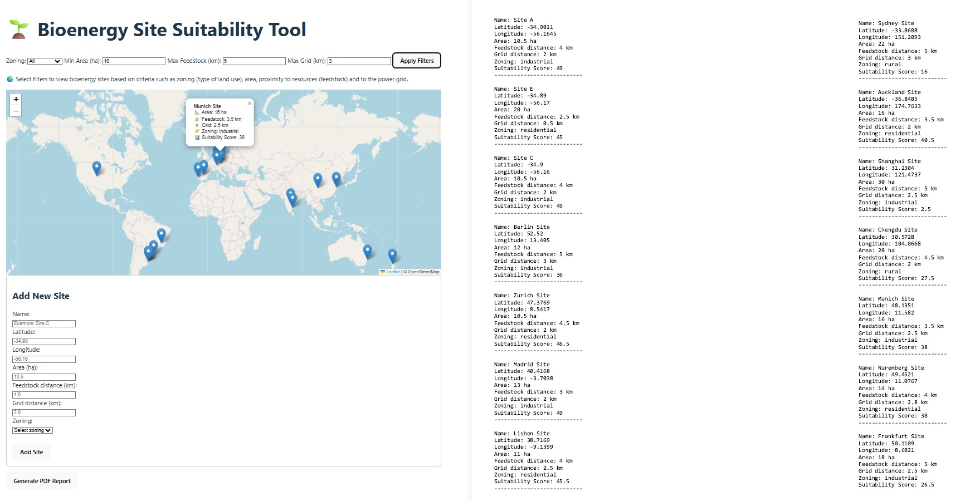Open the marker on China's east coast

[x=336, y=178]
